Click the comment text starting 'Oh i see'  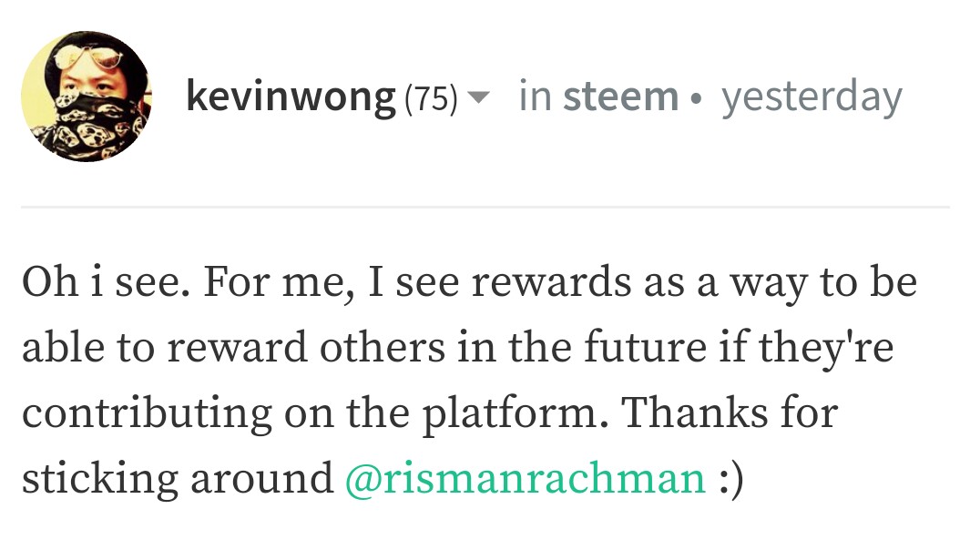pyautogui.click(x=469, y=380)
